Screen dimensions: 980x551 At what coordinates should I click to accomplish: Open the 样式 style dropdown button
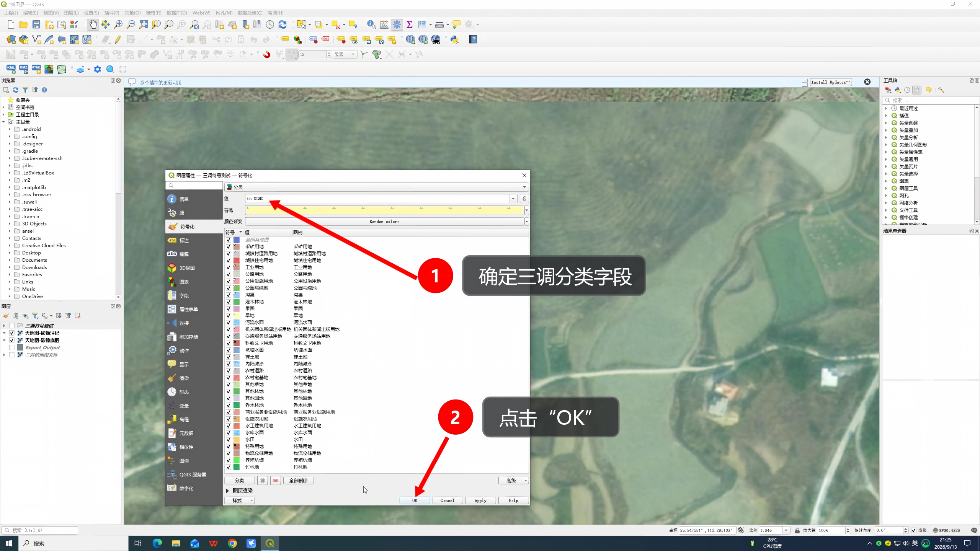[239, 500]
